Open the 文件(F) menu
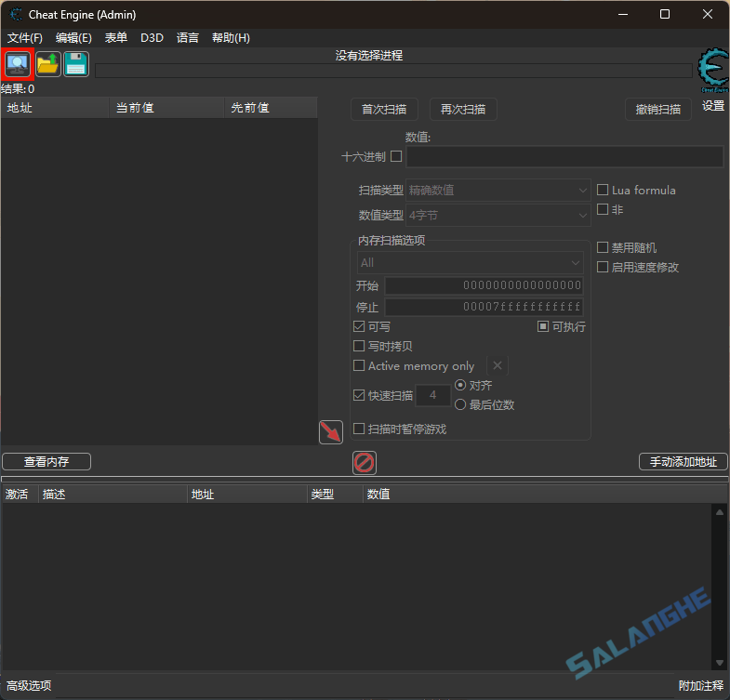This screenshot has width=730, height=700. coord(25,38)
